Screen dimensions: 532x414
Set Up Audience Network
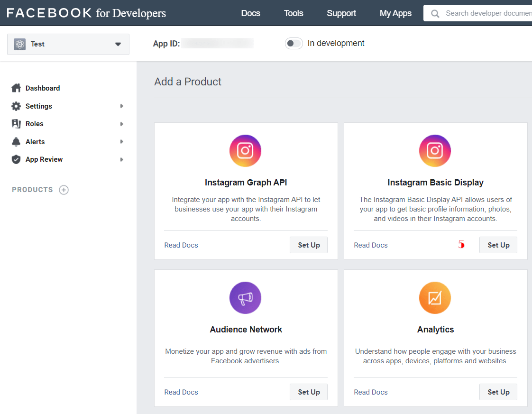tap(309, 392)
